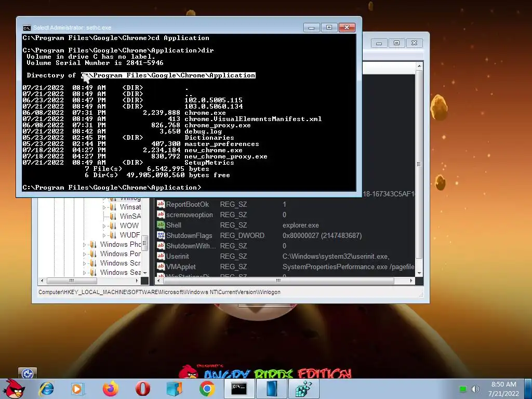
Task: Select the ShutdownWith... value icon
Action: tap(161, 246)
